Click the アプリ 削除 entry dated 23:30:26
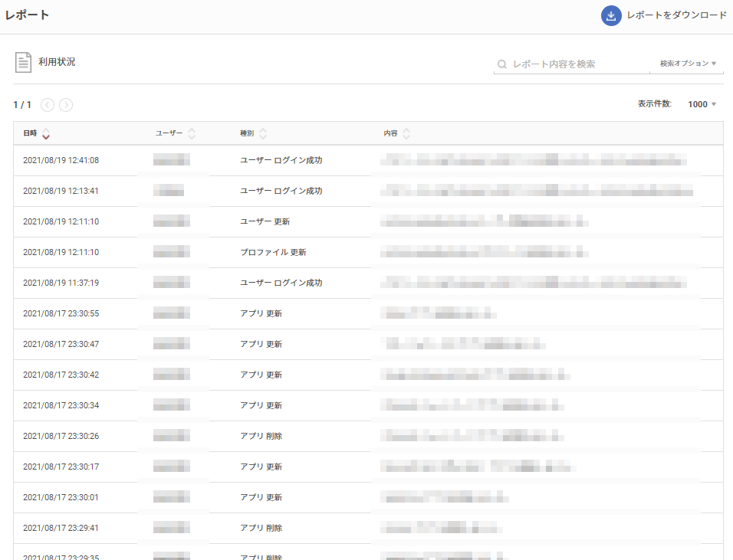 coord(261,436)
